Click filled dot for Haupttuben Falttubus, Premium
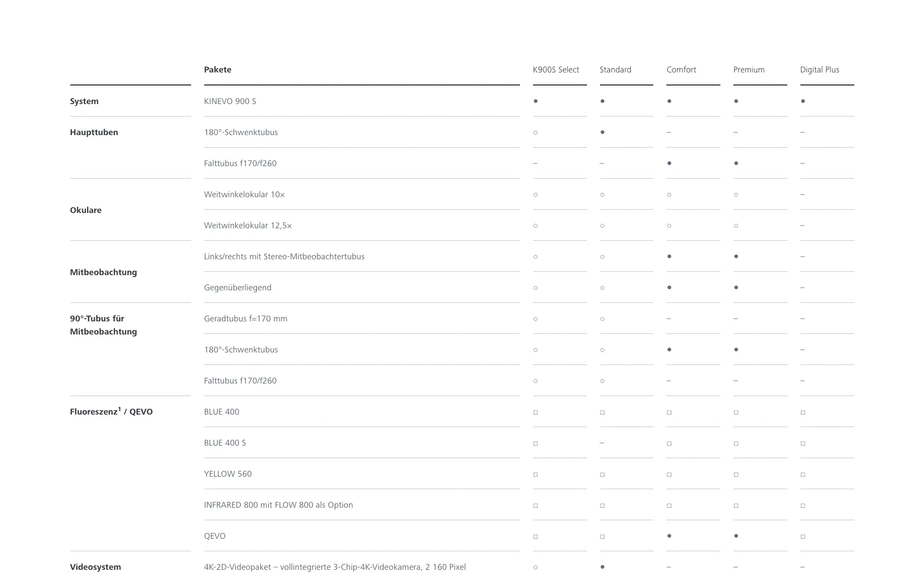This screenshot has height=578, width=924. click(x=736, y=163)
